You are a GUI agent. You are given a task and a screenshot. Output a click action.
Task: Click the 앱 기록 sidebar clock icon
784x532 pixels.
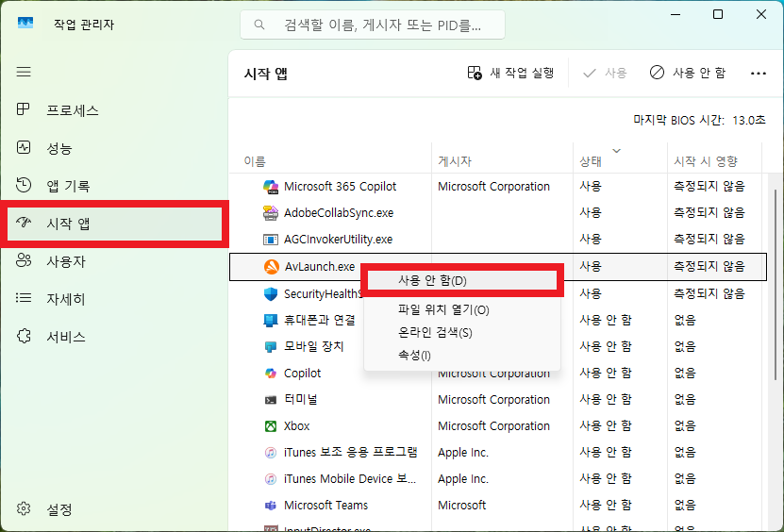point(23,185)
